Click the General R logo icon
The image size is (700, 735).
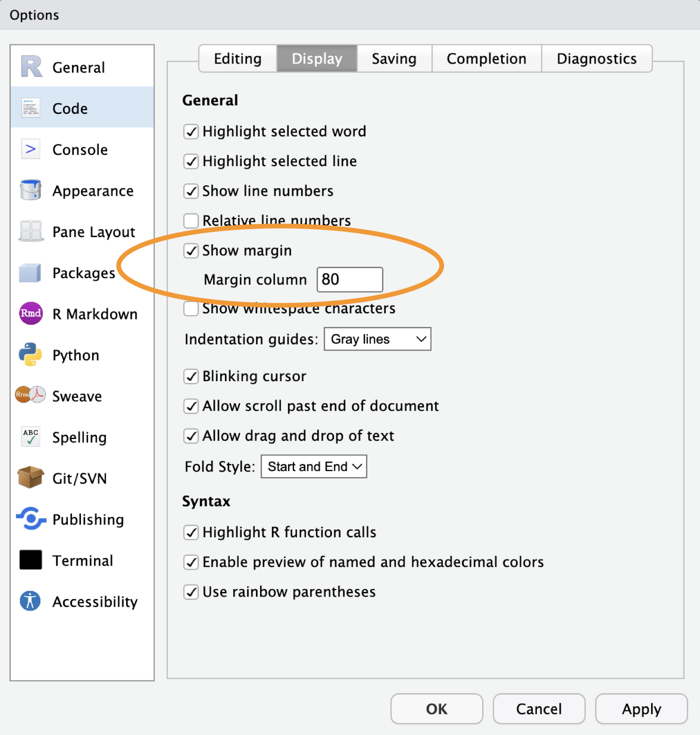click(x=31, y=67)
